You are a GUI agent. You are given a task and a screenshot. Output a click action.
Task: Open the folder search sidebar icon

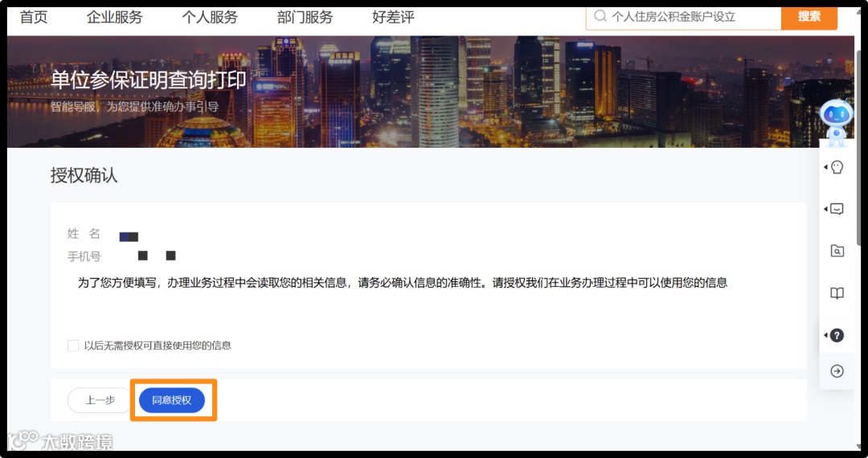click(837, 251)
